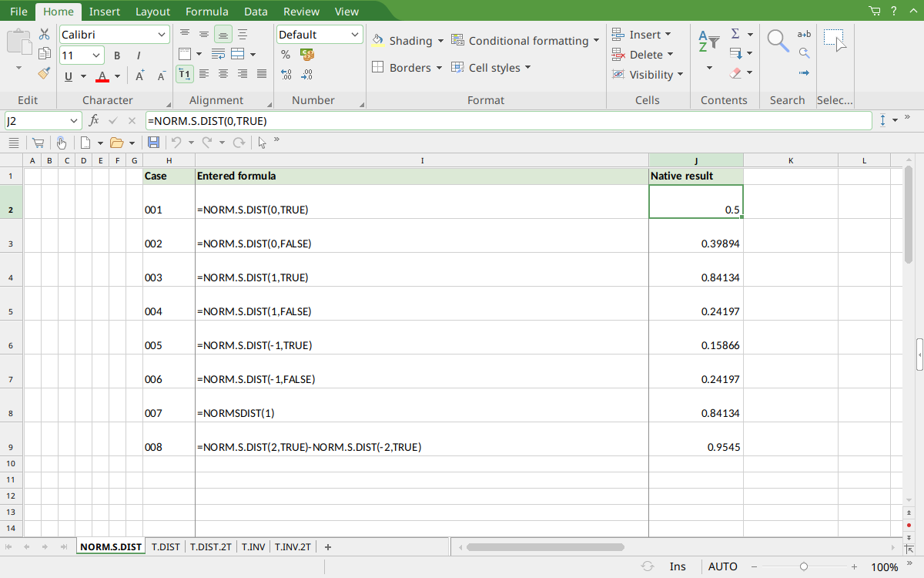
Task: Click the red font color swatch
Action: [x=102, y=76]
